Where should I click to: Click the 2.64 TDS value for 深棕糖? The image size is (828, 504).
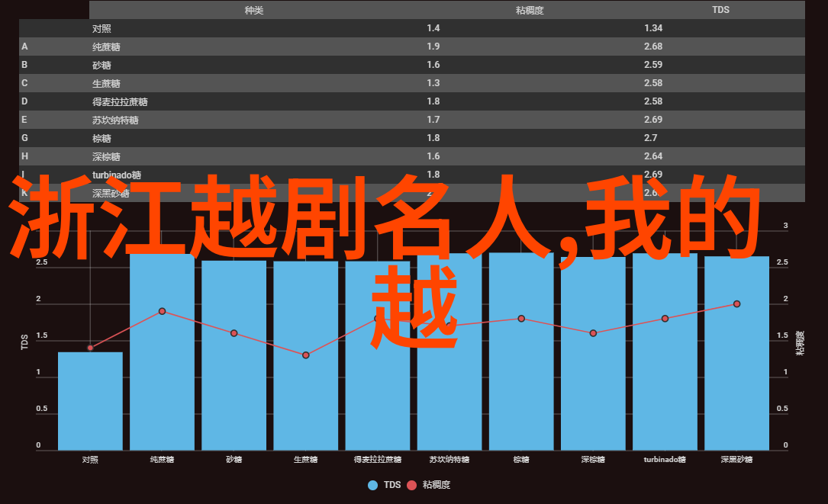click(x=653, y=156)
